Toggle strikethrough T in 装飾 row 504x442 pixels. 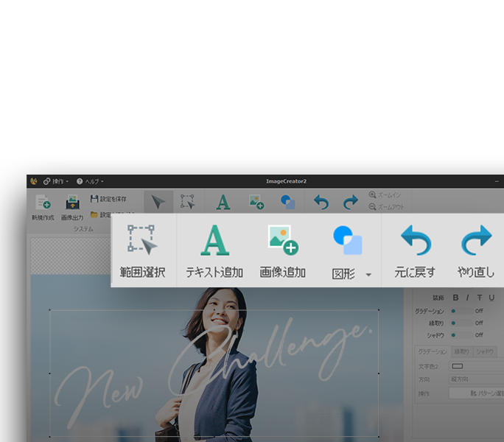[479, 298]
